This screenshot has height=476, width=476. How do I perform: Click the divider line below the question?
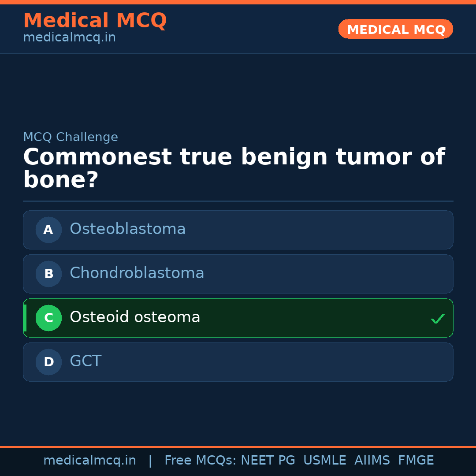coord(238,201)
